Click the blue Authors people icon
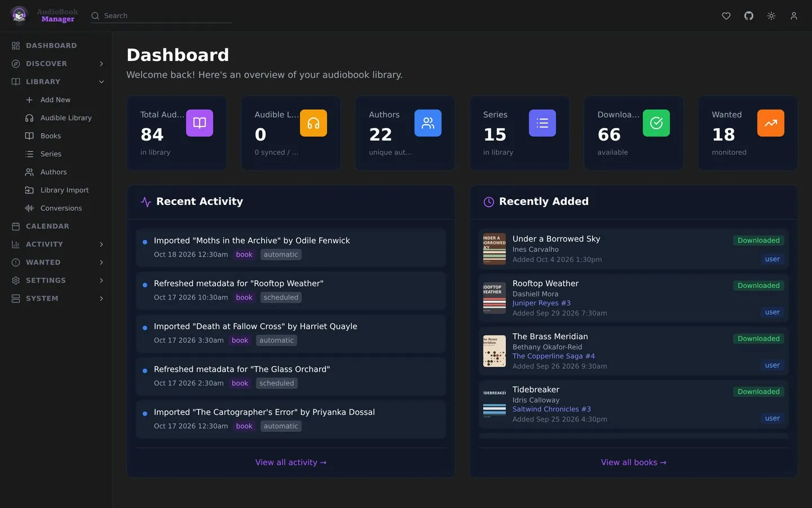This screenshot has height=508, width=812. click(428, 123)
